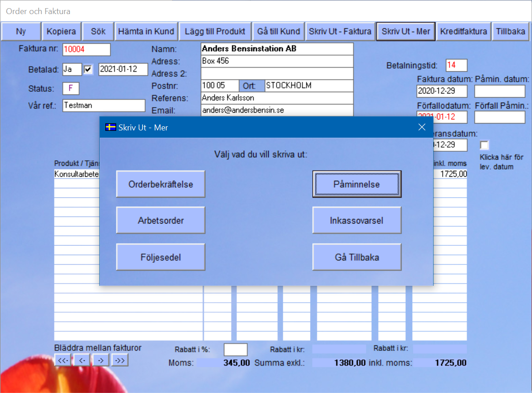Browse to next invoice arrow
This screenshot has width=532, height=393.
coord(101,360)
